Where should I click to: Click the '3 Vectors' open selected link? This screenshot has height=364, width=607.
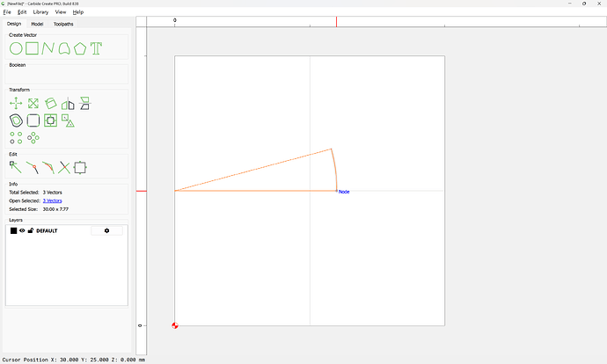coord(52,200)
